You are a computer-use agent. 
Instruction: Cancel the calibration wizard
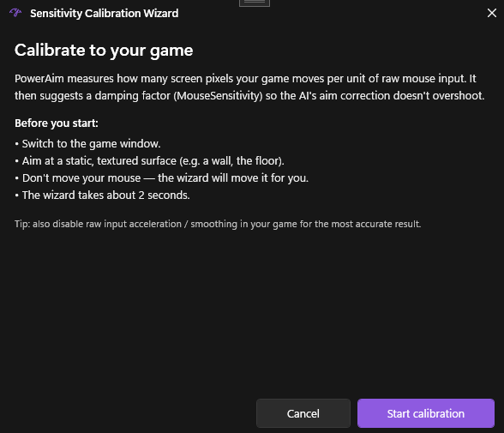[x=303, y=413]
